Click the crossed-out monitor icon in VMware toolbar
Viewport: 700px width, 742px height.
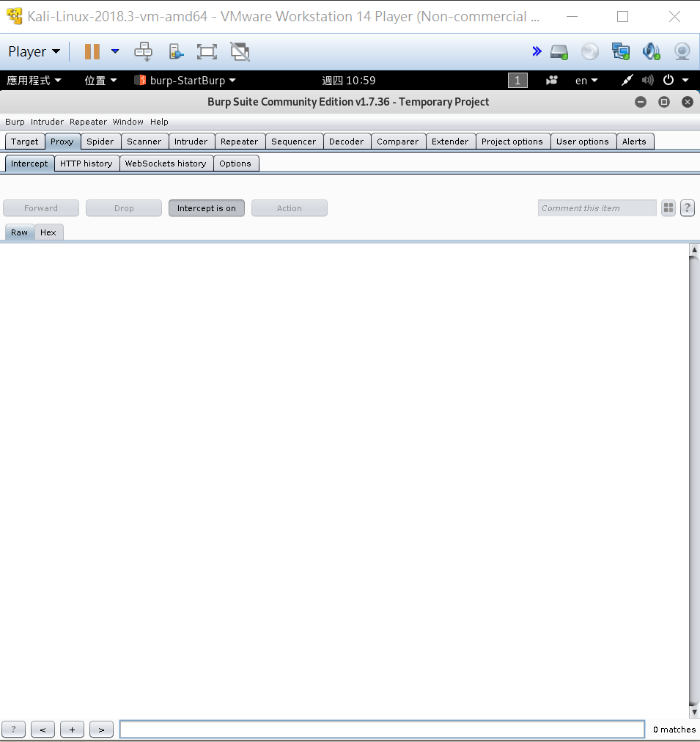pos(240,51)
